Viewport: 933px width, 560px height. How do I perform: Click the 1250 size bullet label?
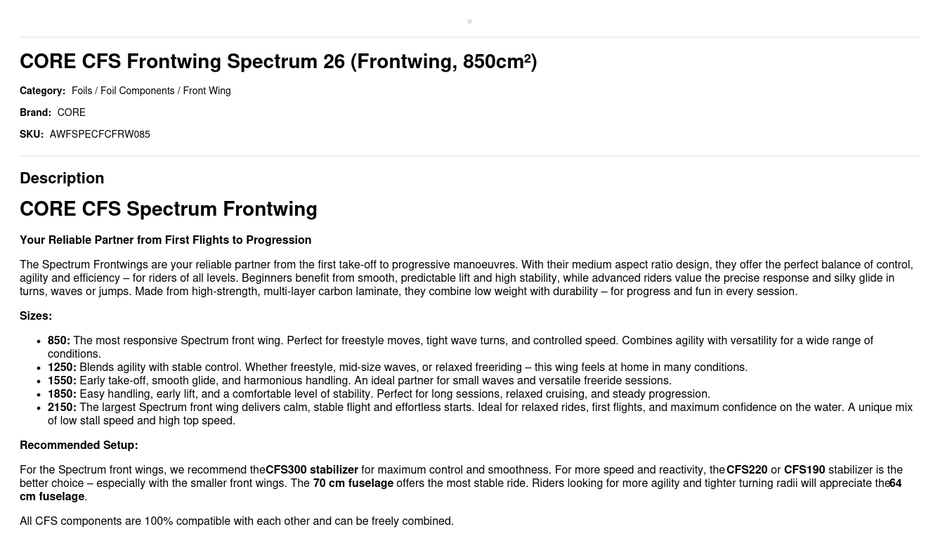[x=62, y=367]
